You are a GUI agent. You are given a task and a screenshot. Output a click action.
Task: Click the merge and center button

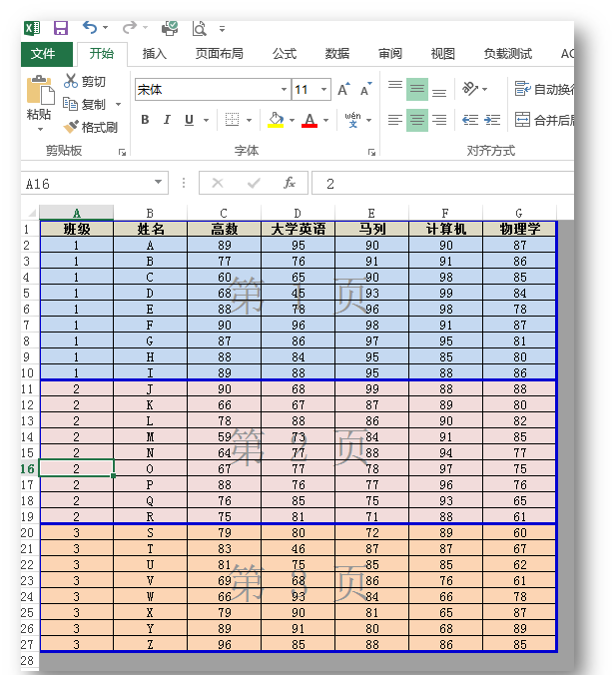point(544,120)
